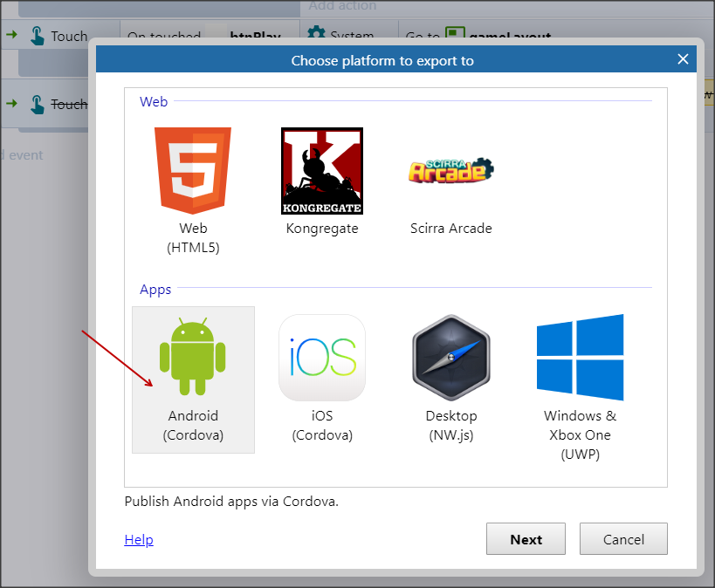Close the Choose platform dialog
This screenshot has width=715, height=588.
pos(683,59)
